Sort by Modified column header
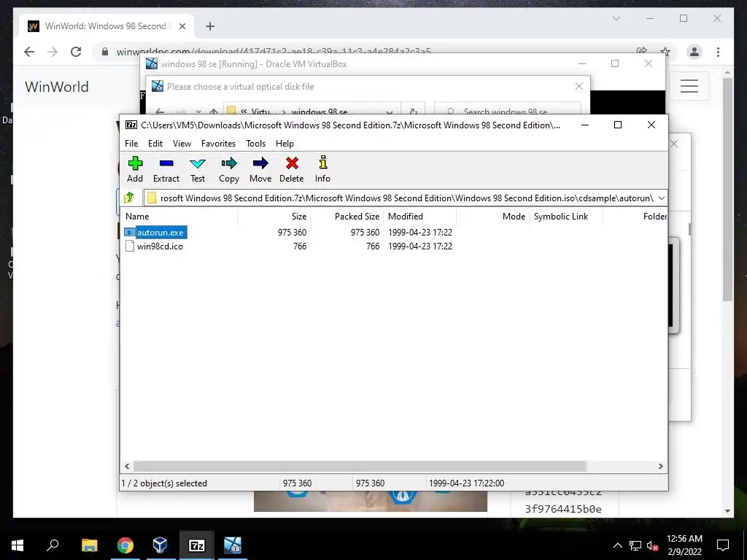747x560 pixels. (x=419, y=216)
